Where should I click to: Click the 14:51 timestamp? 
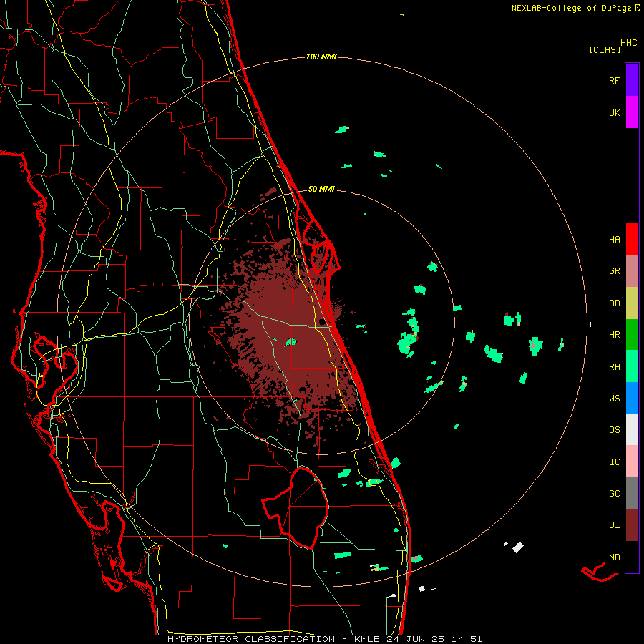tap(466, 639)
